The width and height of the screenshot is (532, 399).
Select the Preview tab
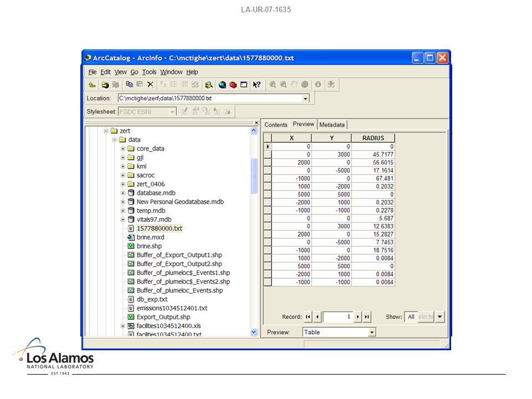pos(303,124)
